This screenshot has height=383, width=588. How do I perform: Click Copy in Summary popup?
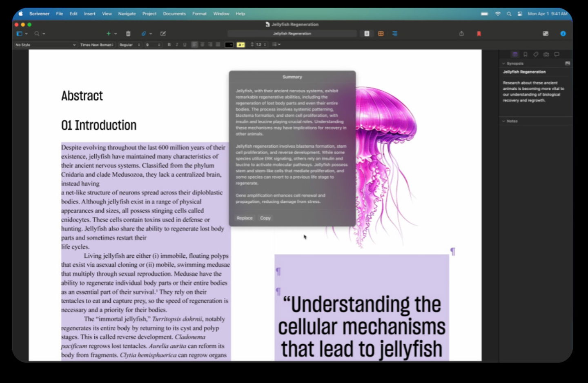tap(265, 218)
